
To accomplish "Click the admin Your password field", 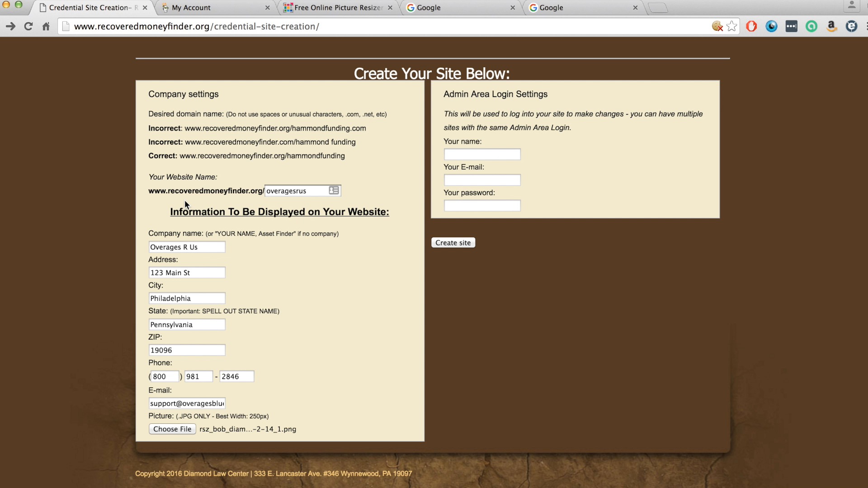I will 482,206.
